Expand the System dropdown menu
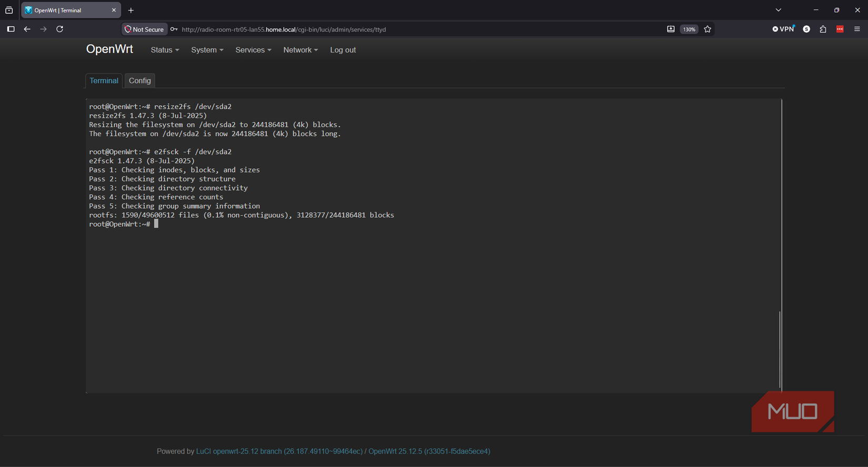868x467 pixels. click(x=207, y=50)
